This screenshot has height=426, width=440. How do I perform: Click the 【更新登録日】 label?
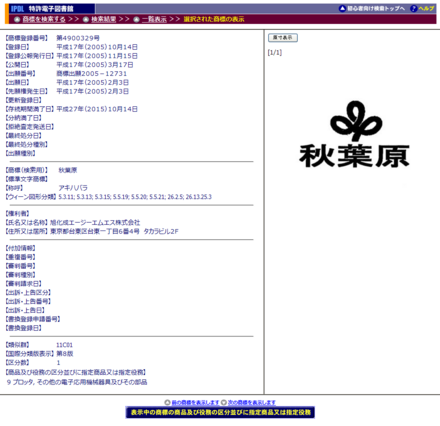pyautogui.click(x=23, y=100)
